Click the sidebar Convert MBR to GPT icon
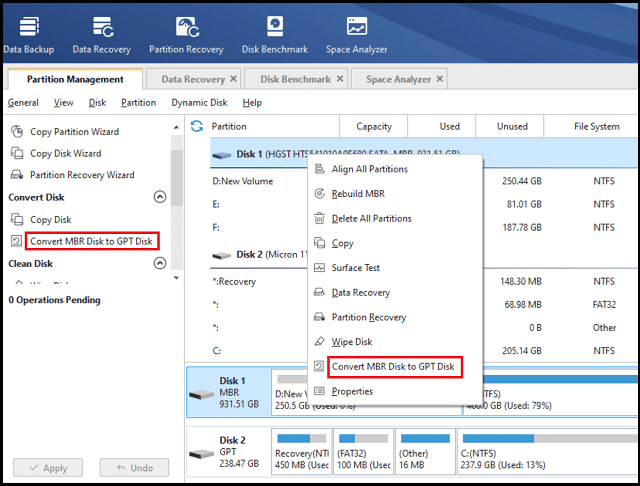Screen dimensions: 640x486 [16, 241]
